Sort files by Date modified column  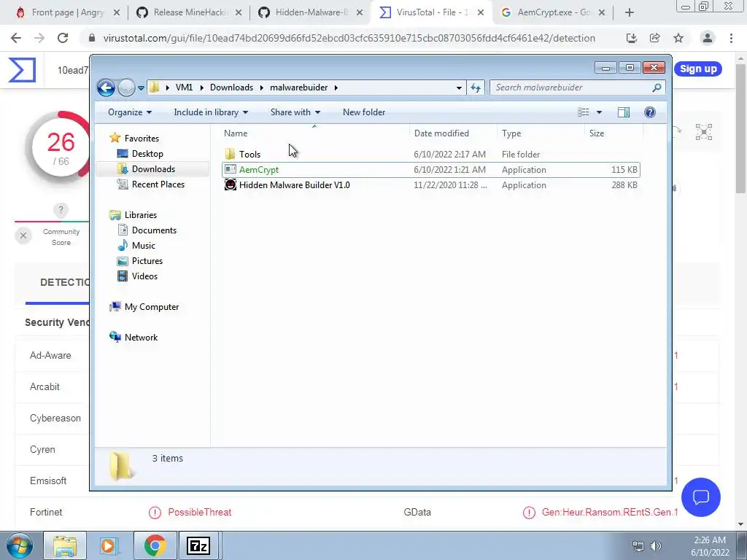point(453,133)
